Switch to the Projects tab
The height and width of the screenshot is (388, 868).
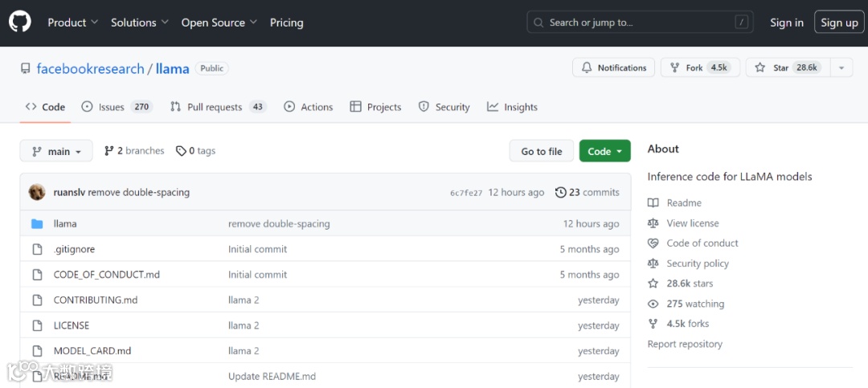click(x=375, y=107)
